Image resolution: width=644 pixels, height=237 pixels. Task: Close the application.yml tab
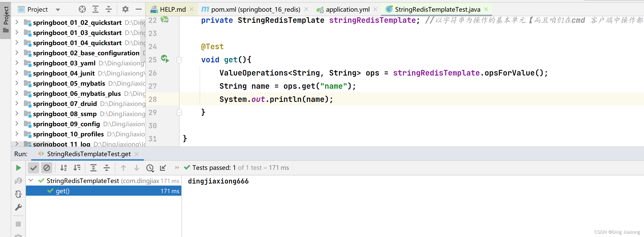[x=375, y=9]
